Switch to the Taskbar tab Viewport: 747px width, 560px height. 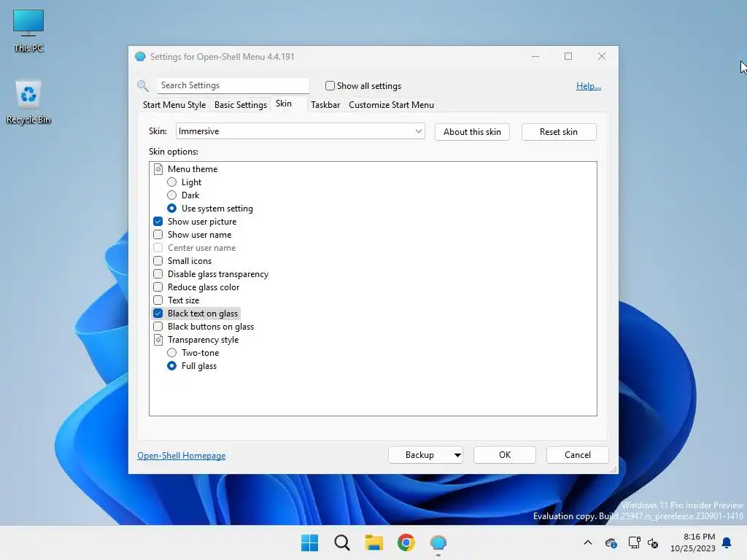pos(325,105)
